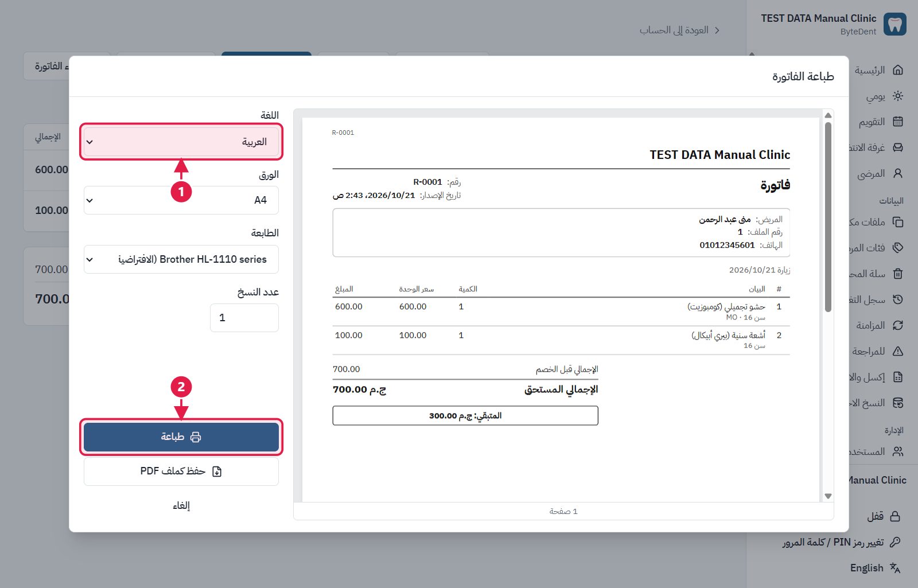
Task: Open the calendar icon beside التقويم
Action: click(x=898, y=122)
